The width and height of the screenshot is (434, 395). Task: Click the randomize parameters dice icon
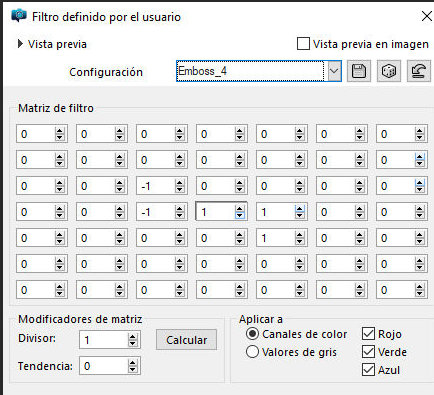coord(389,71)
